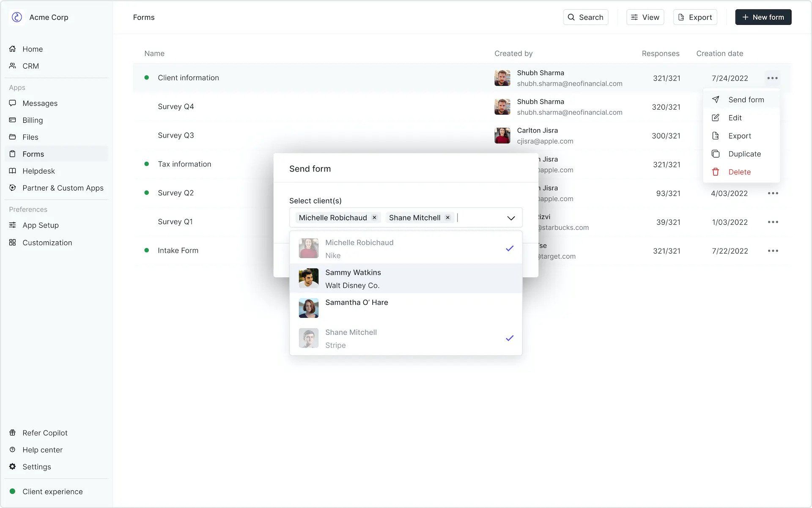Navigate to the Helpdesk section

38,171
